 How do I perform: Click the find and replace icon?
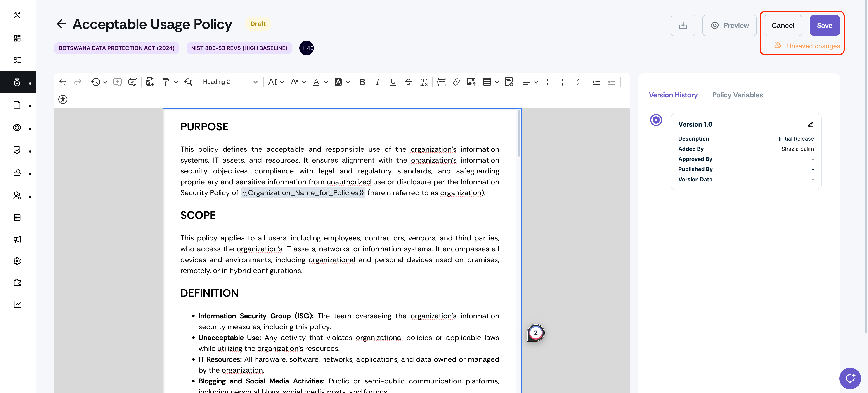188,82
